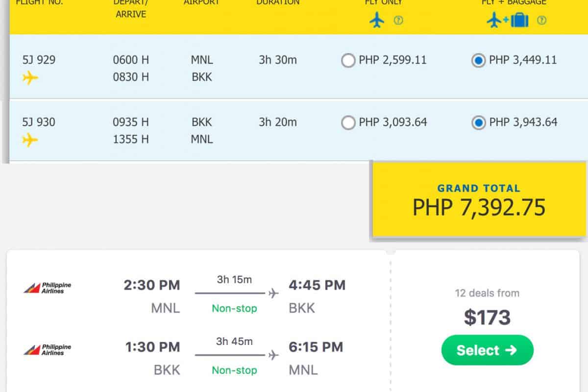
Task: Click flight number 5J 930
Action: [39, 122]
